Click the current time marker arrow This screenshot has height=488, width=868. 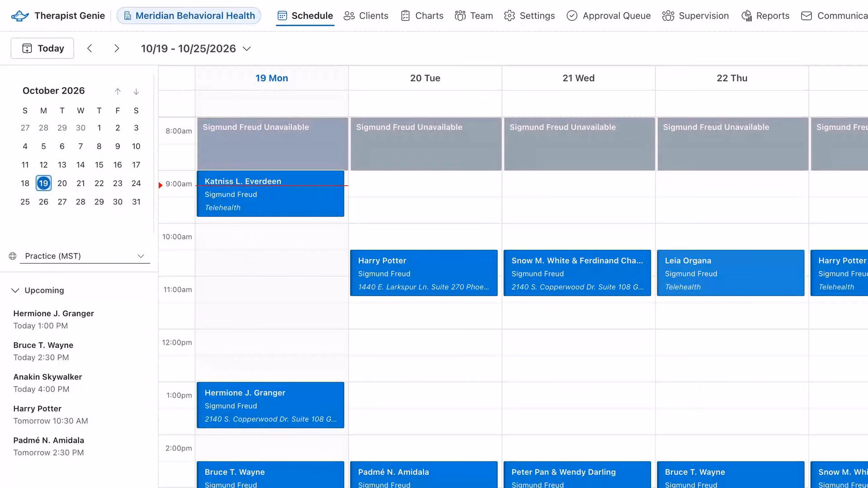[160, 185]
